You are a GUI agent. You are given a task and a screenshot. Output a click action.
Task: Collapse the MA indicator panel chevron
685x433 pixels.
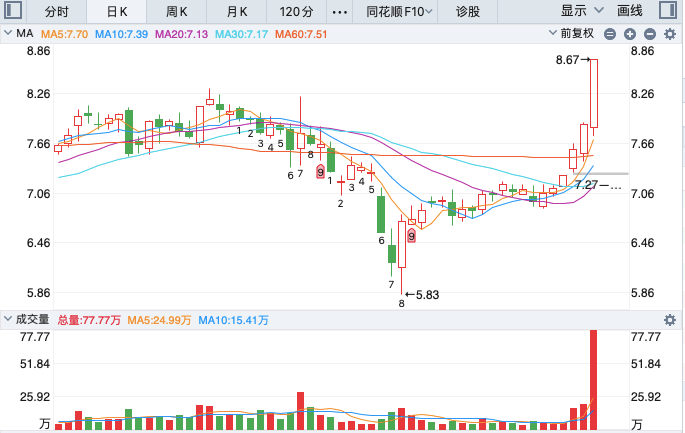point(7,33)
